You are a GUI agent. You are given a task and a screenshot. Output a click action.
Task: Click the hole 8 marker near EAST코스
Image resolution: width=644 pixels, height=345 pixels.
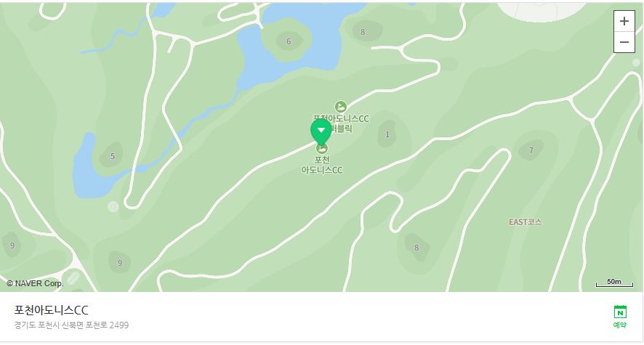click(416, 248)
